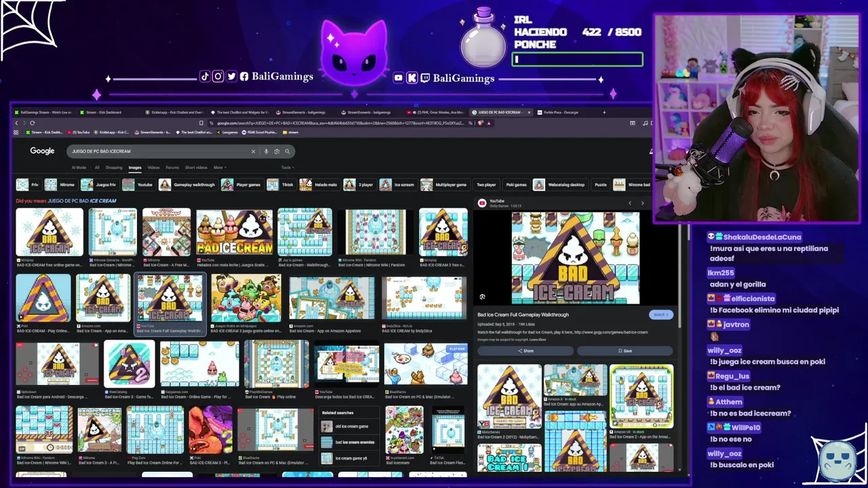This screenshot has height=488, width=868.
Task: Select the Juegos friv filter chip
Action: (99, 184)
